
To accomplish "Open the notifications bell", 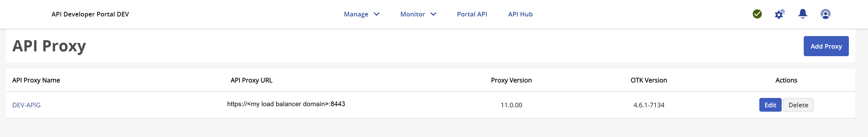I will pyautogui.click(x=803, y=14).
